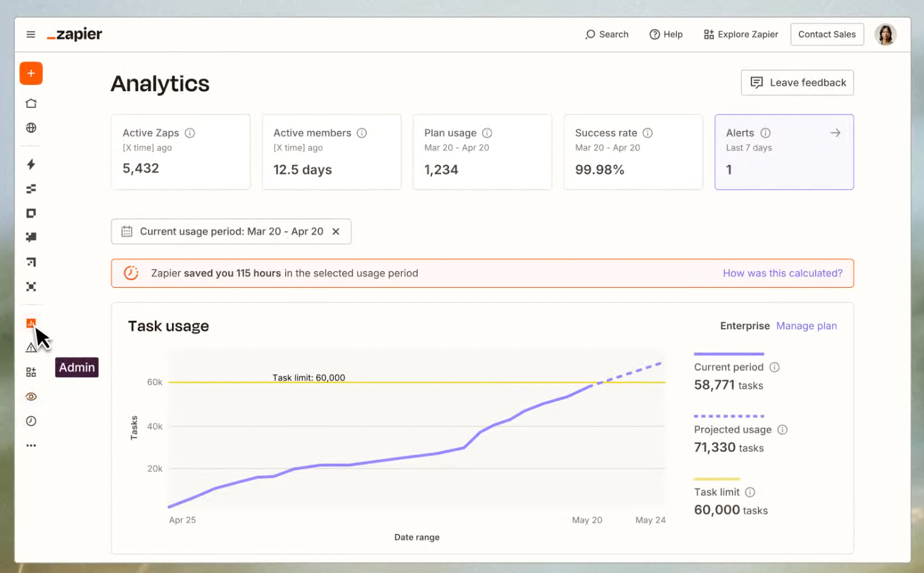
Task: Click the 'May 20' axis label on the chart
Action: [x=587, y=520]
